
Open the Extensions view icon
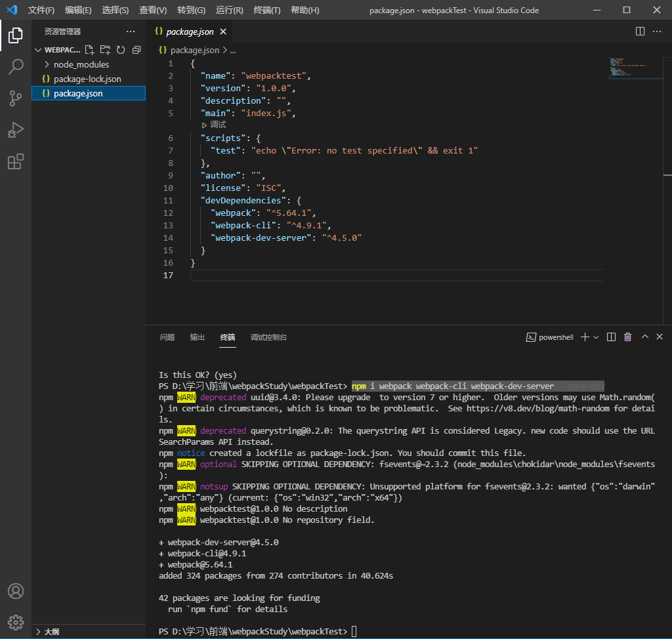click(16, 161)
